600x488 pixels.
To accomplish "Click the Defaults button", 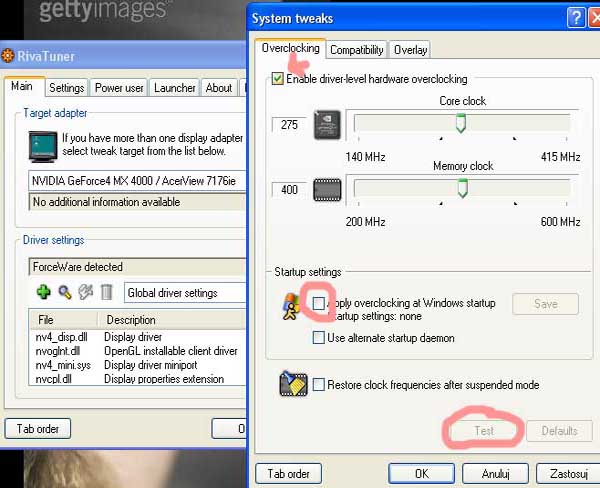I will coord(559,431).
